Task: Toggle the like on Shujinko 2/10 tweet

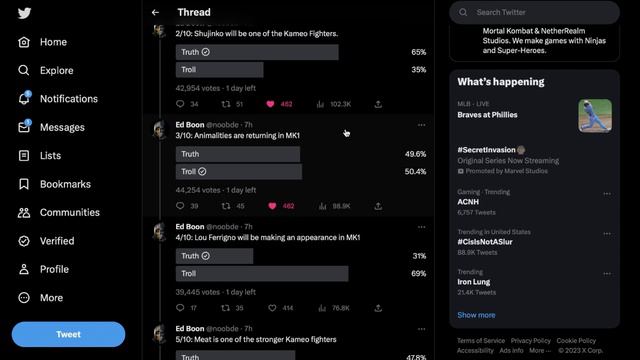Action: point(270,104)
